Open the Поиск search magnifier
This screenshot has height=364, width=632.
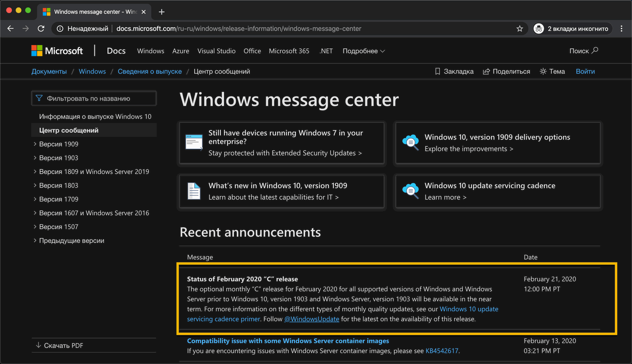[594, 51]
